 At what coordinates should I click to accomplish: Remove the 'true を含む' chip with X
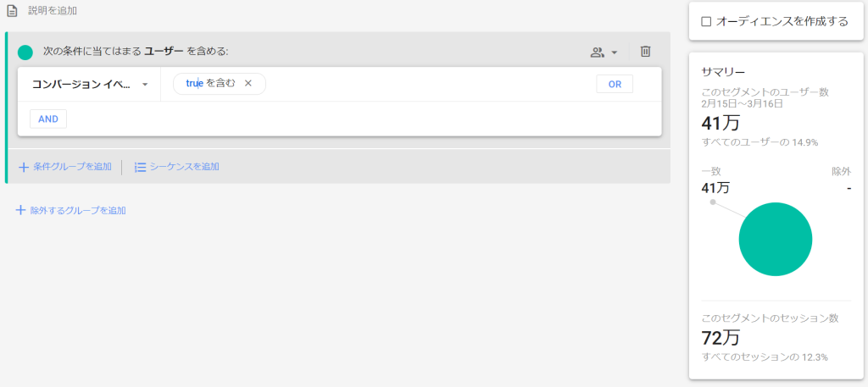point(248,84)
